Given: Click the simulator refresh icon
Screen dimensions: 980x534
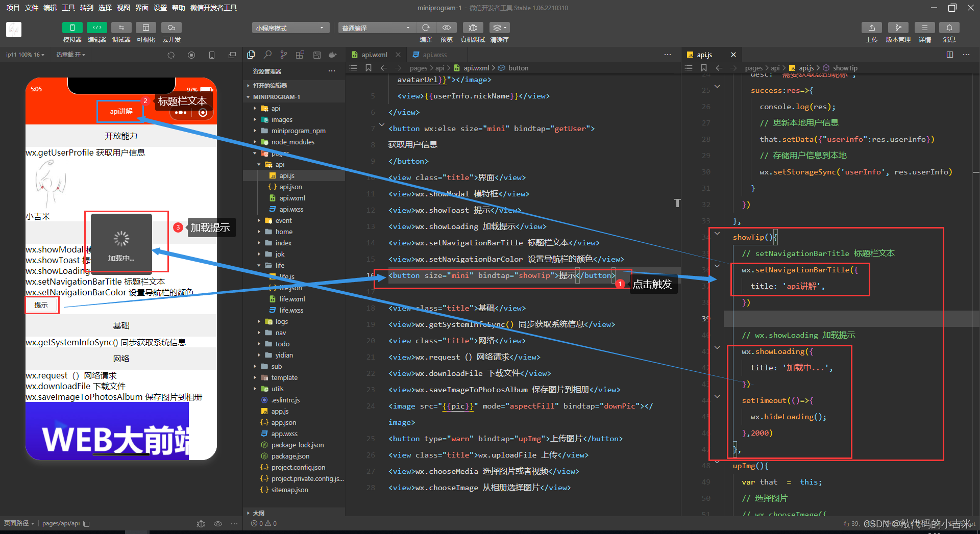Looking at the screenshot, I should pos(171,55).
